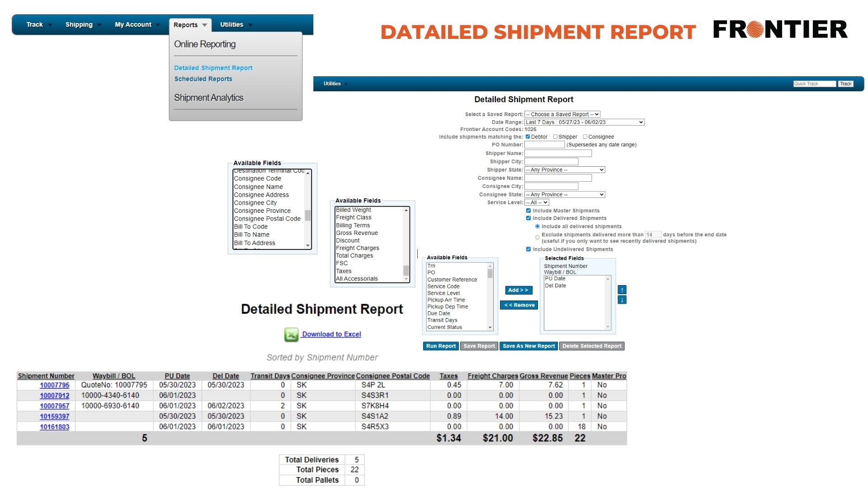
Task: Toggle Include Master Shipments checkbox
Action: tap(528, 211)
